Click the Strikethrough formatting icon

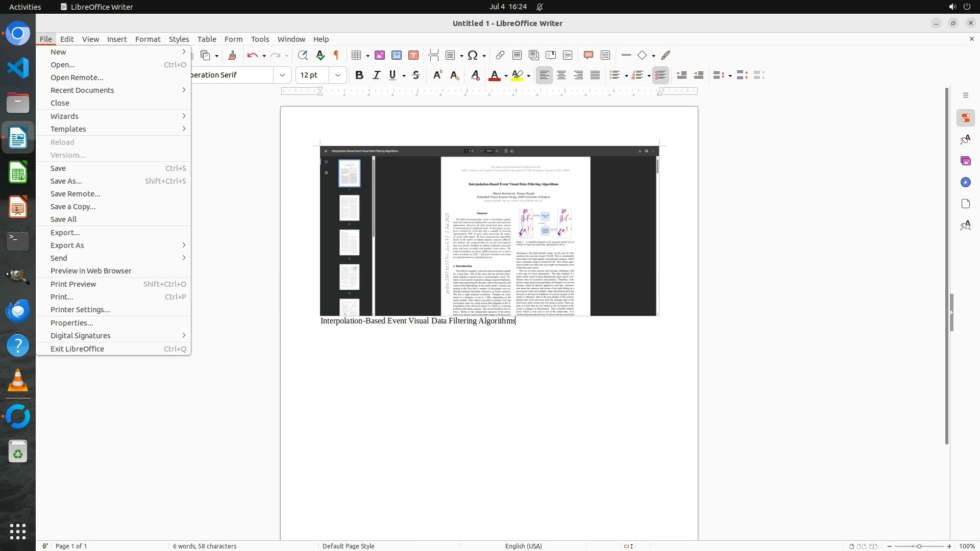(x=416, y=75)
